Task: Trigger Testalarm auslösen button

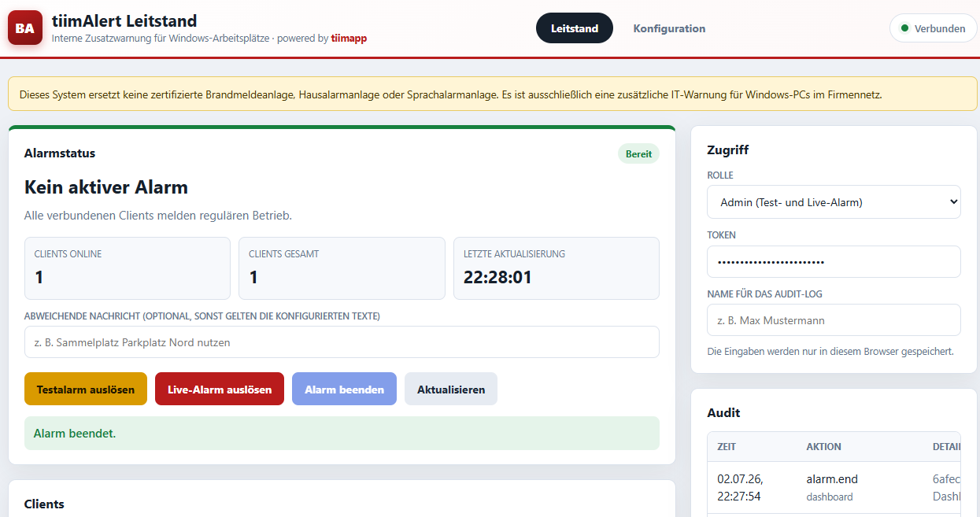Action: coord(86,389)
